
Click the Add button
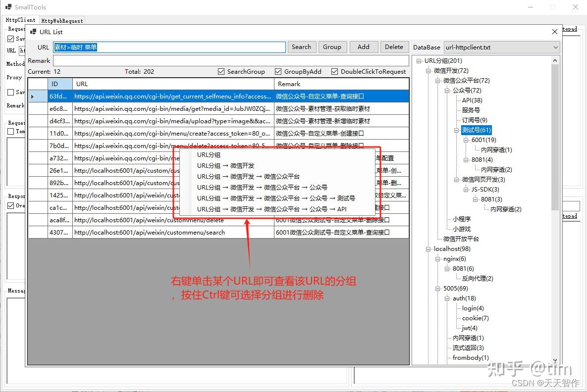click(x=363, y=47)
